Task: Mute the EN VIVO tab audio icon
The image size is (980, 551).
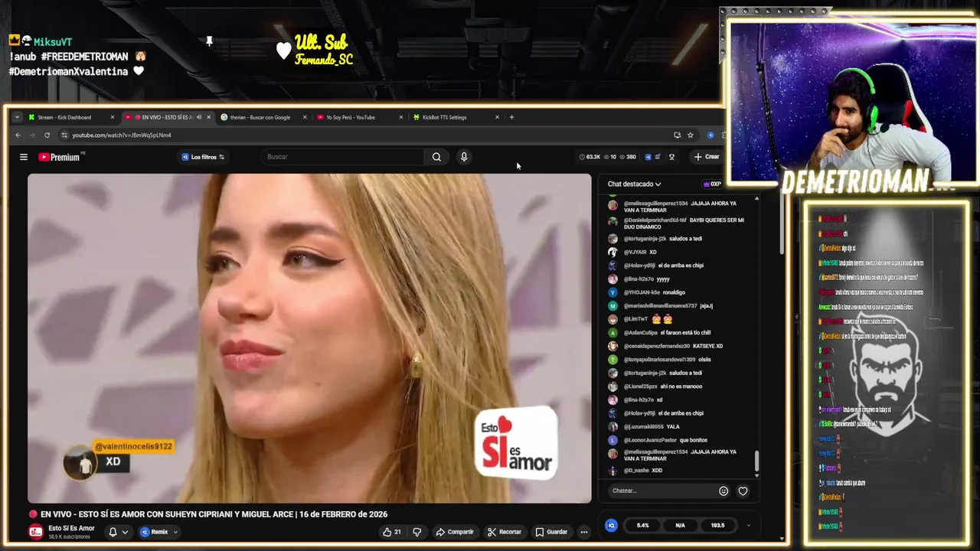Action: [x=199, y=117]
